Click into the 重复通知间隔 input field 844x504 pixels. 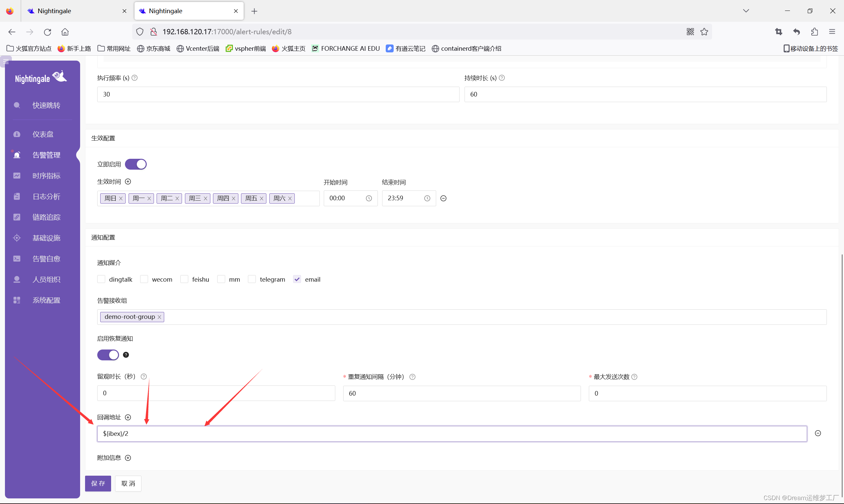[461, 393]
